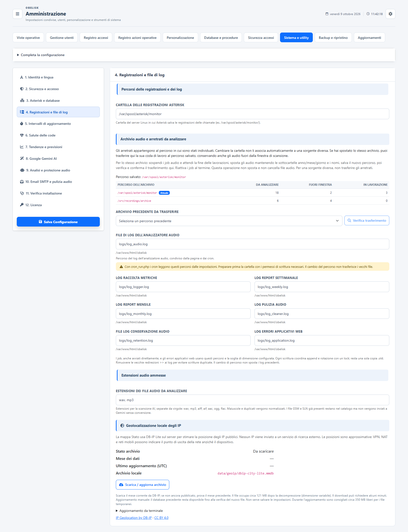
Task: Edit the Log report settimanale field
Action: (x=322, y=287)
